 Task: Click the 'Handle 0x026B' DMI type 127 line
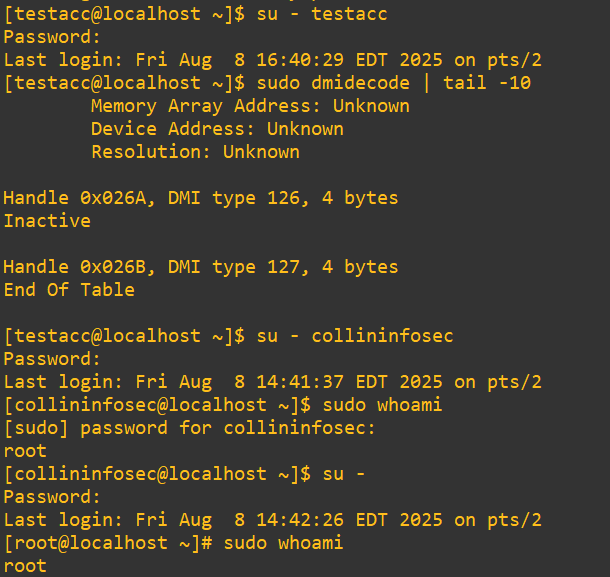point(200,267)
